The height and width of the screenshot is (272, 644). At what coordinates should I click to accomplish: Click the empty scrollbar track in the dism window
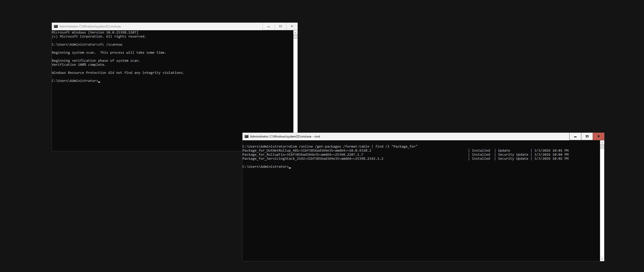pos(602,201)
